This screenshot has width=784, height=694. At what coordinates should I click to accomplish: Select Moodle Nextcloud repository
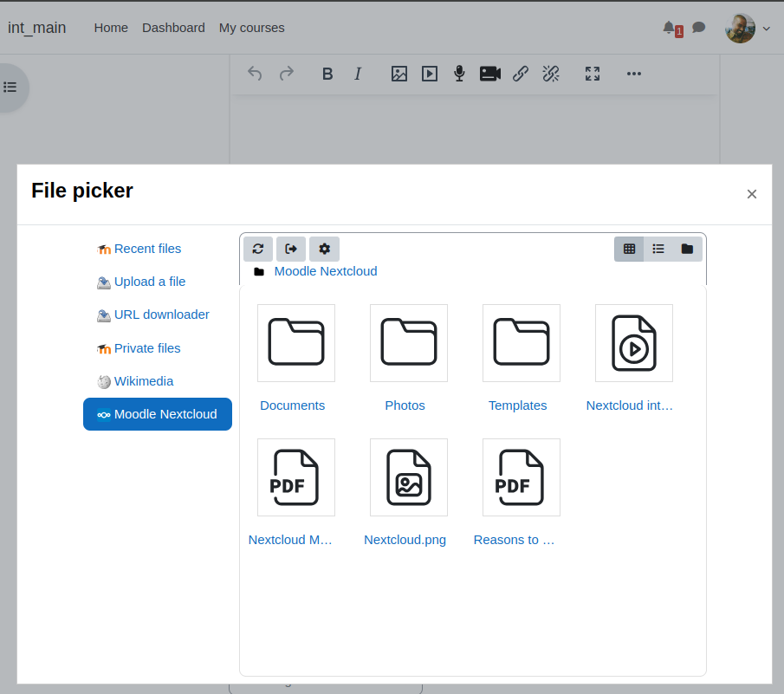pyautogui.click(x=158, y=414)
